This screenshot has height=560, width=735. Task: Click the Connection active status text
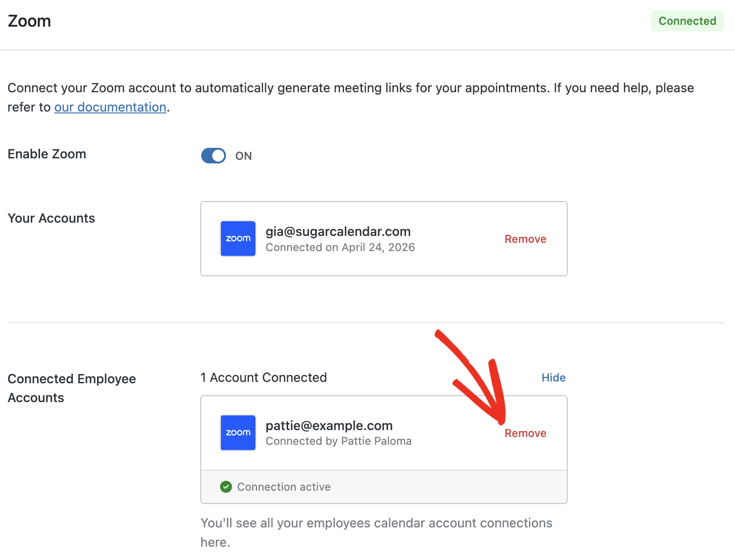pos(284,487)
